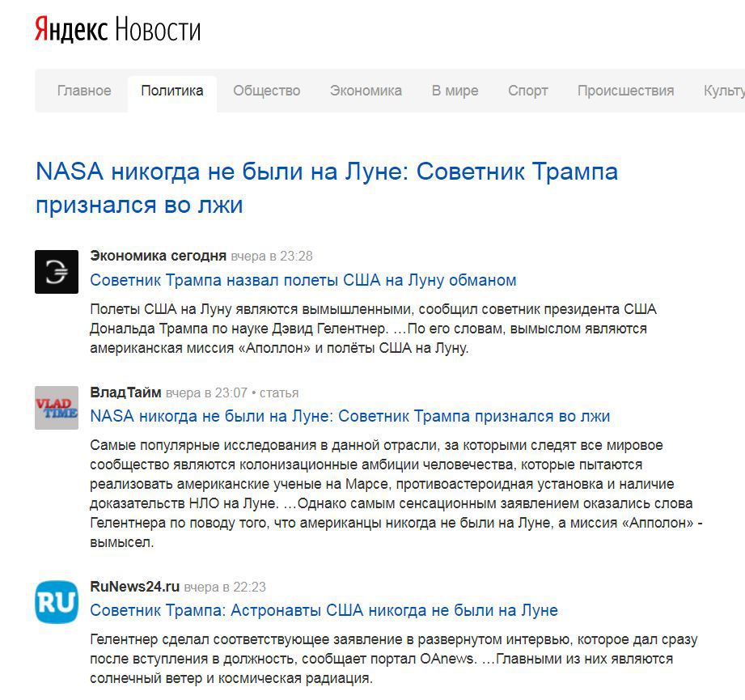The image size is (745, 700).
Task: Open the Спорт tab
Action: click(527, 91)
